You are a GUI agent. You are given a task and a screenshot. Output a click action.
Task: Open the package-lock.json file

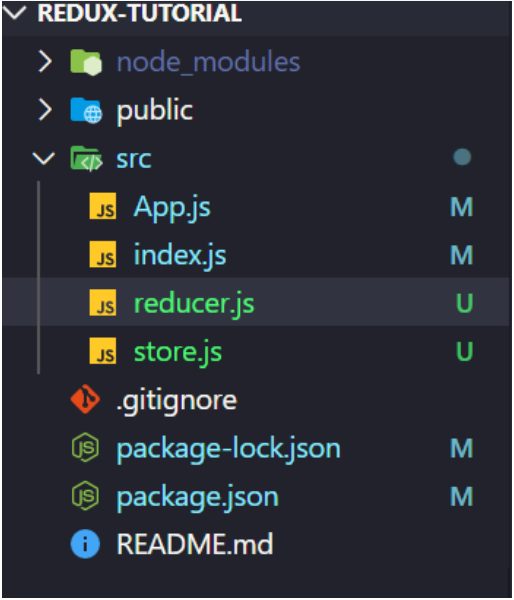tap(228, 450)
